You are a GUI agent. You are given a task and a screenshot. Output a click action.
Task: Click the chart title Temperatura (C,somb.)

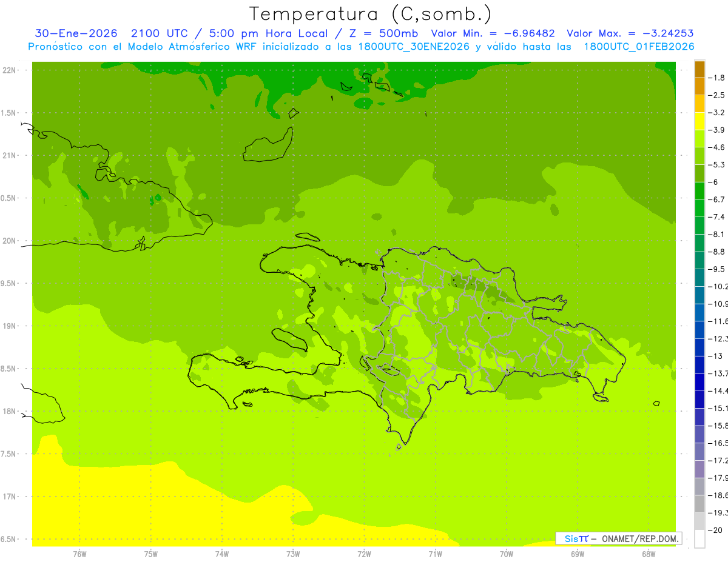click(371, 14)
